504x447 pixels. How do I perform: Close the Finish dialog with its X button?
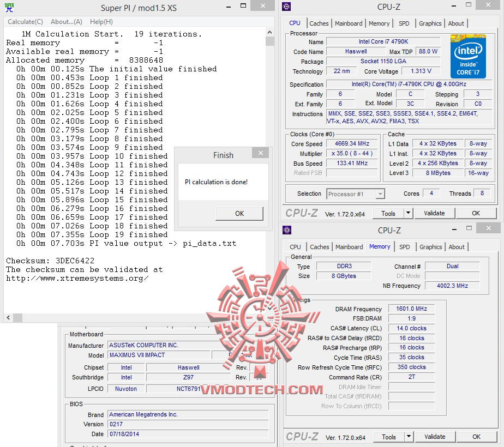(261, 153)
